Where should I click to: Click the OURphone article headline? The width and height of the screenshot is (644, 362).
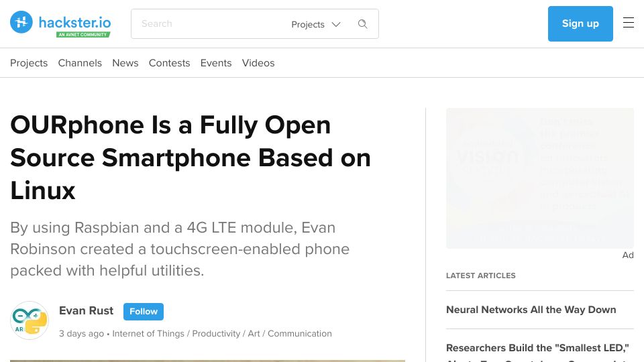click(x=191, y=158)
